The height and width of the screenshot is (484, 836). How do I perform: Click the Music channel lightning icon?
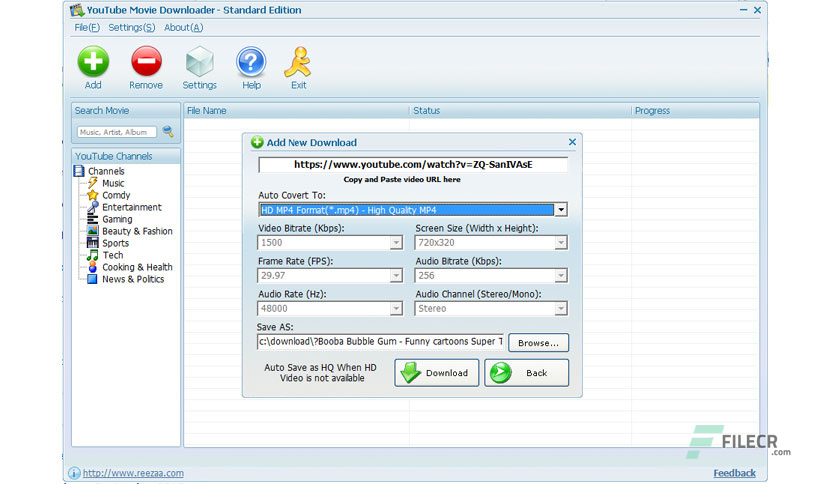(x=93, y=183)
